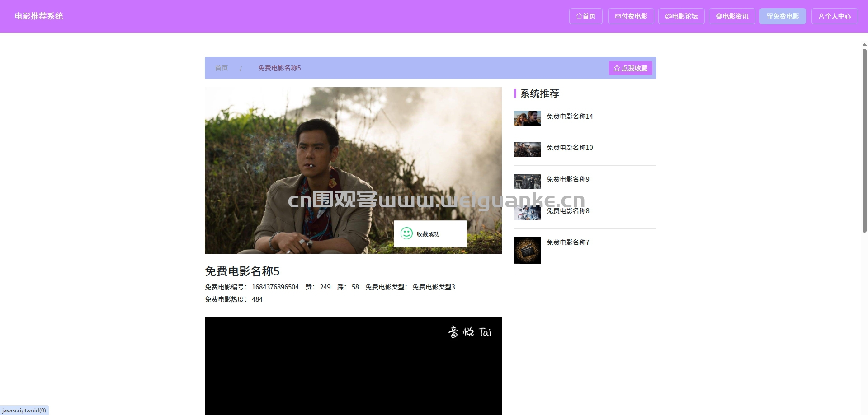Open recommended movie 免费电影名称8
The width and height of the screenshot is (868, 415).
(568, 211)
